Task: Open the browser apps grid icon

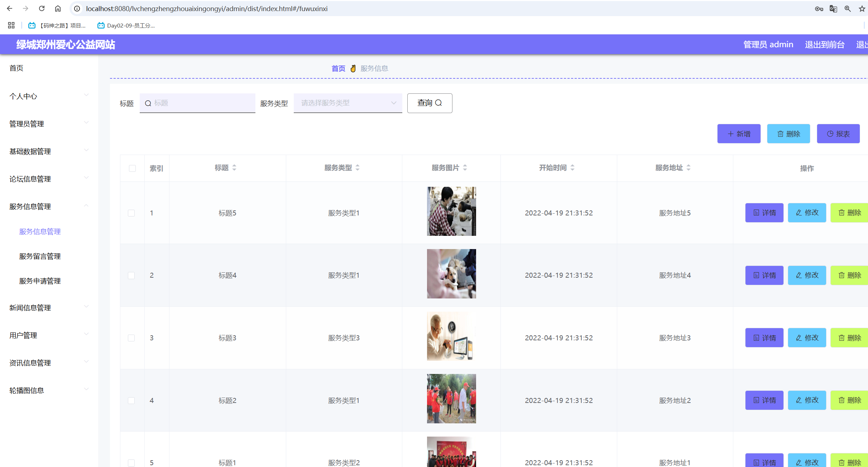Action: pos(11,25)
